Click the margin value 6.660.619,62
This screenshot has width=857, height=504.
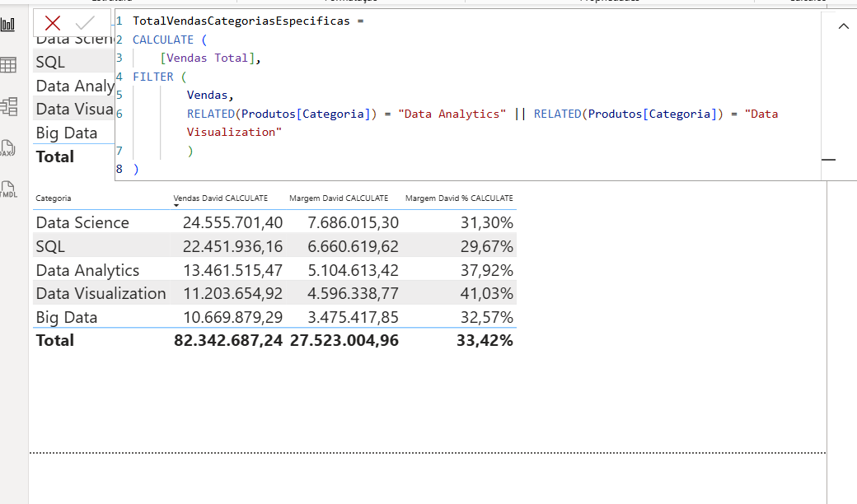tap(353, 247)
